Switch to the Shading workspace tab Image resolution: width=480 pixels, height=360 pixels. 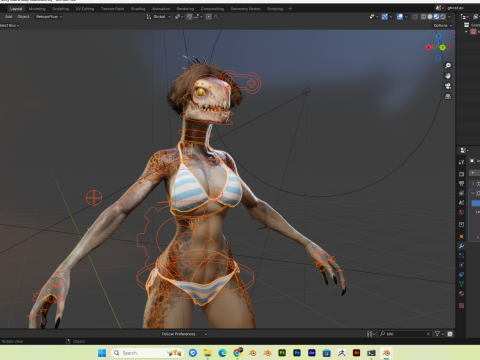click(138, 9)
